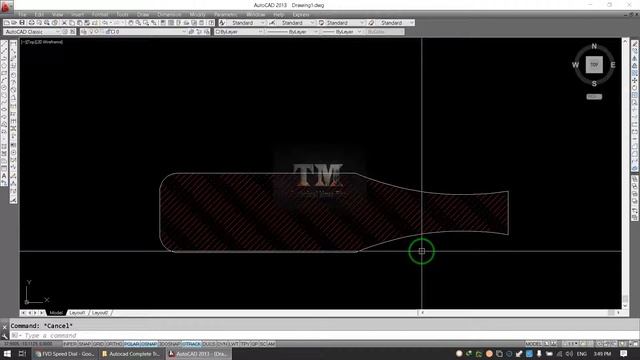The image size is (640, 360).
Task: Open the Windows Start button
Action: pos(7,353)
